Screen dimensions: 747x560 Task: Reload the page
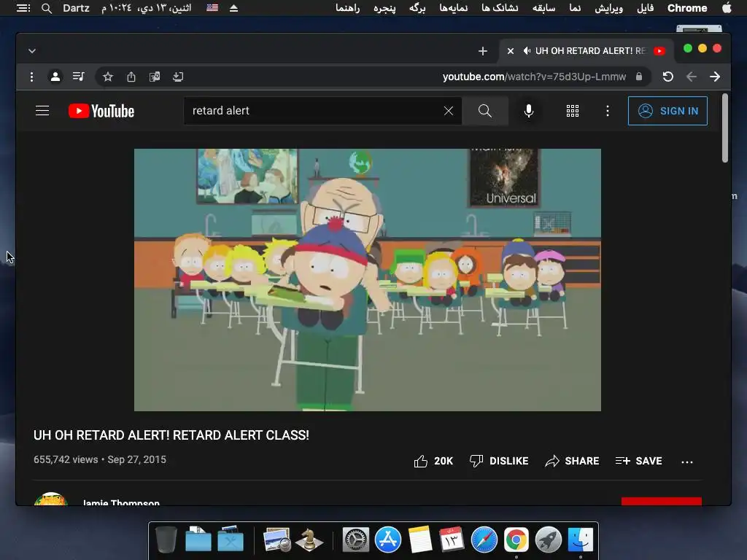point(668,77)
